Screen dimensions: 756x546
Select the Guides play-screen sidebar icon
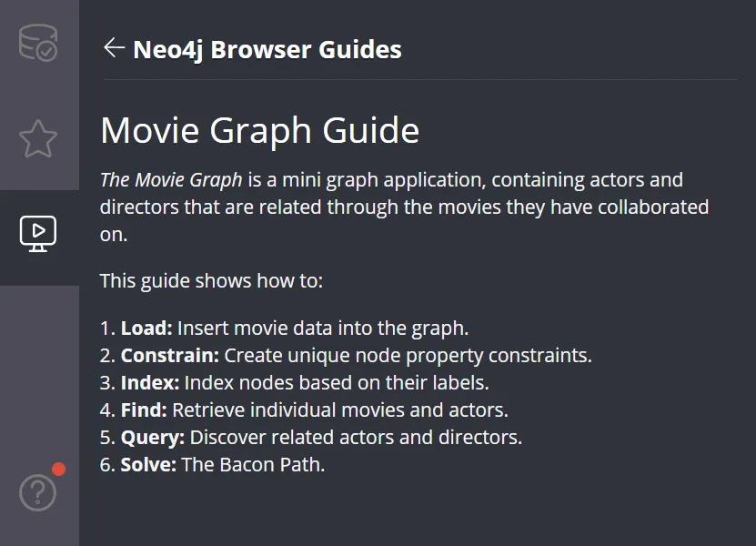(38, 234)
